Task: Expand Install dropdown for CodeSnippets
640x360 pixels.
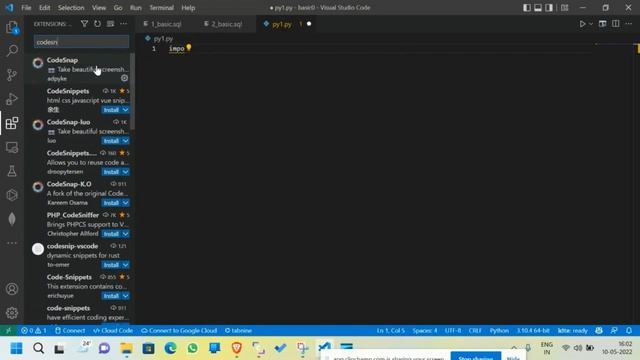Action: click(x=125, y=110)
